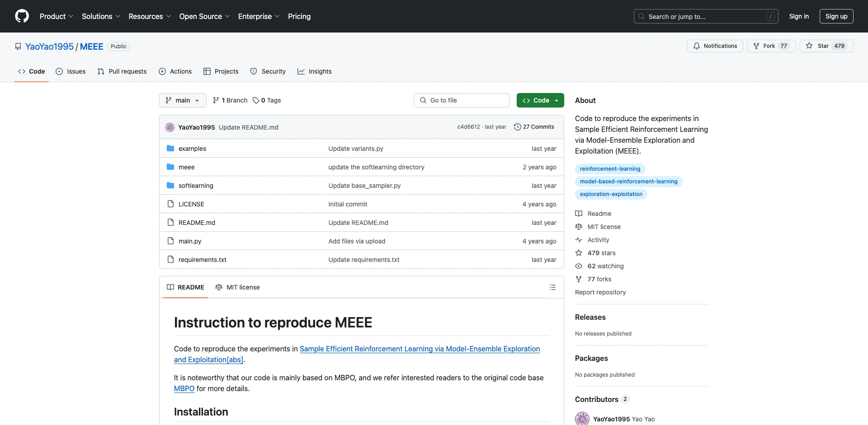Open the meee folder

(x=186, y=167)
